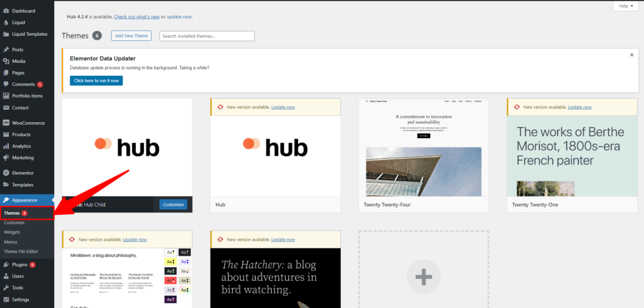The width and height of the screenshot is (644, 308).
Task: Click the Plugins plug icon
Action: (6, 265)
